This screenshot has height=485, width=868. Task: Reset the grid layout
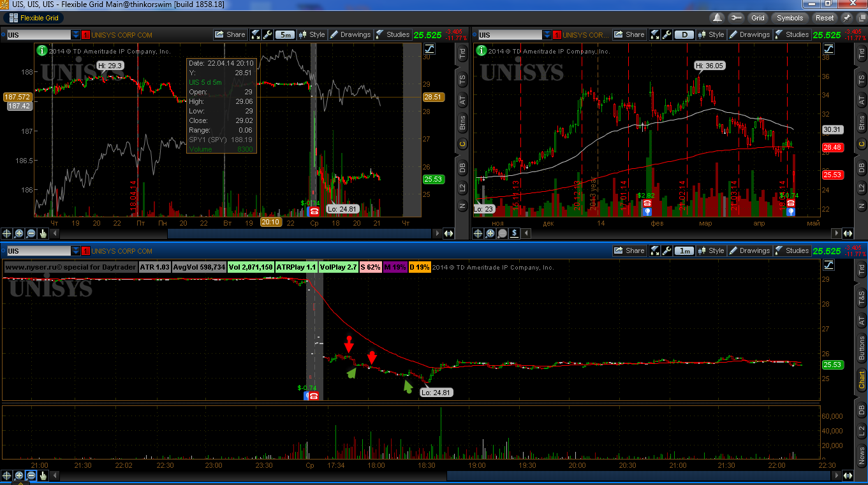point(825,18)
